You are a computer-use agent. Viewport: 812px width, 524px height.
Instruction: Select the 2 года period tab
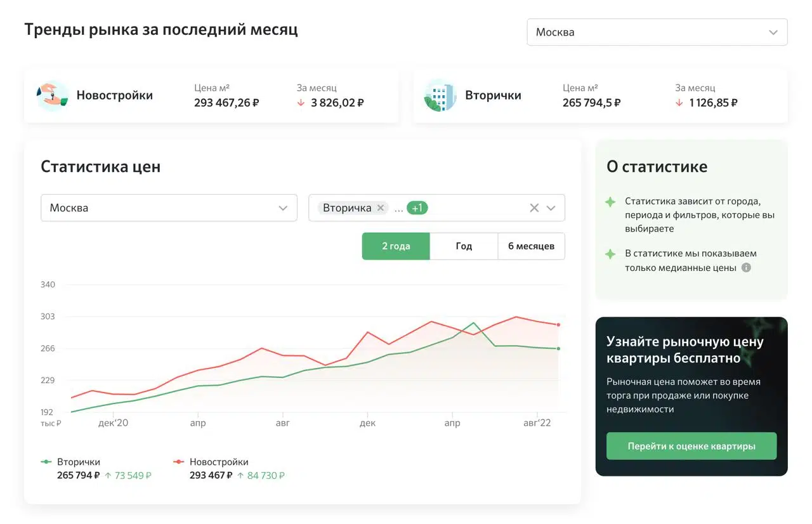point(396,246)
